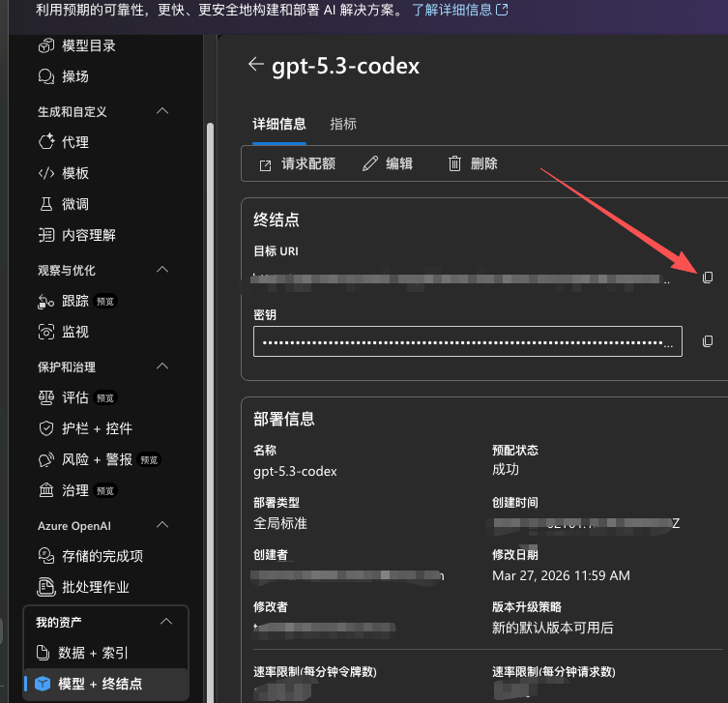Click the trash delete icon

(454, 163)
